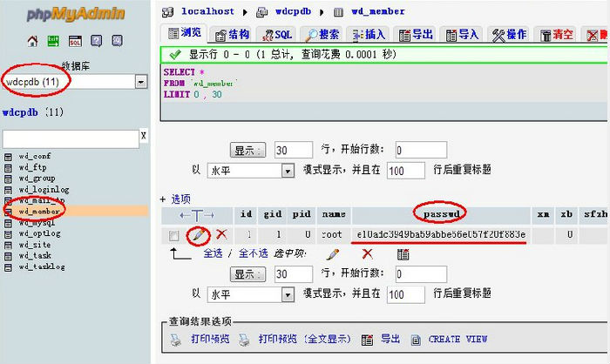Click the printer icon for 打印预览
The image size is (610, 364).
(175, 339)
